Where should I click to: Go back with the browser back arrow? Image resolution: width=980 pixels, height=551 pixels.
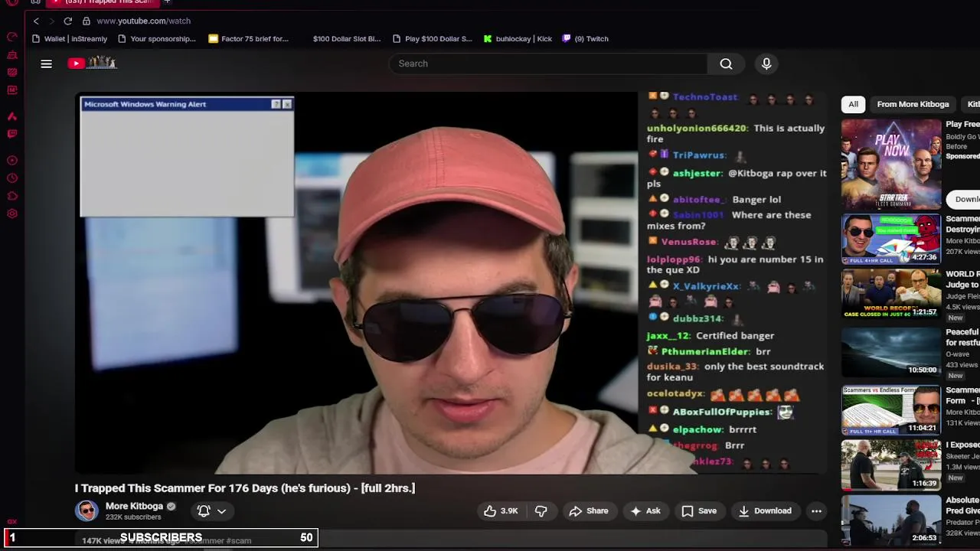pyautogui.click(x=36, y=21)
